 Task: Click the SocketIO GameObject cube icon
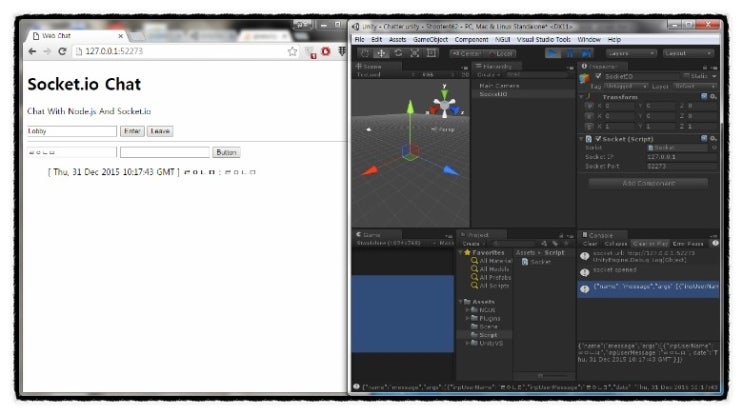(x=585, y=78)
